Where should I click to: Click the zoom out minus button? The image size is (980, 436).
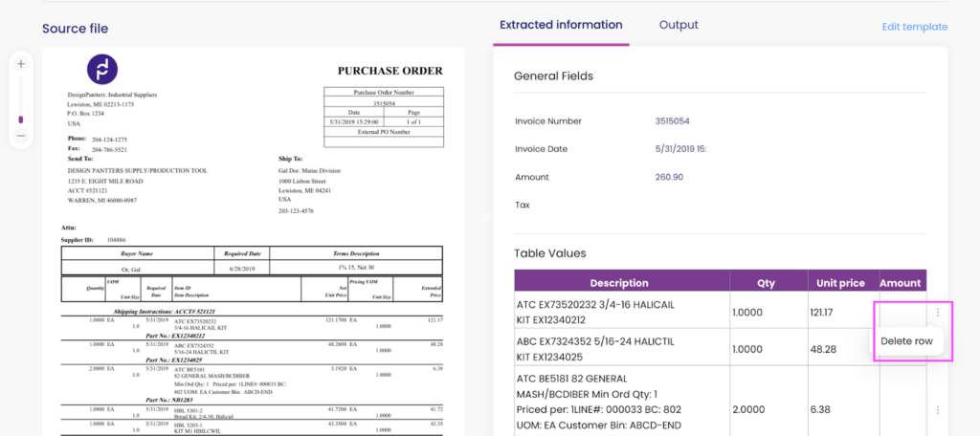pos(21,136)
